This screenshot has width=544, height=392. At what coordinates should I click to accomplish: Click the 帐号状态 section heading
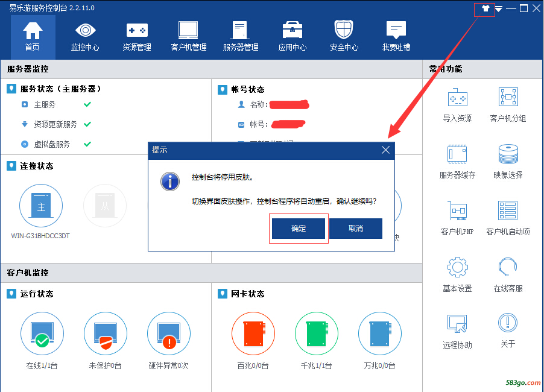pyautogui.click(x=248, y=89)
